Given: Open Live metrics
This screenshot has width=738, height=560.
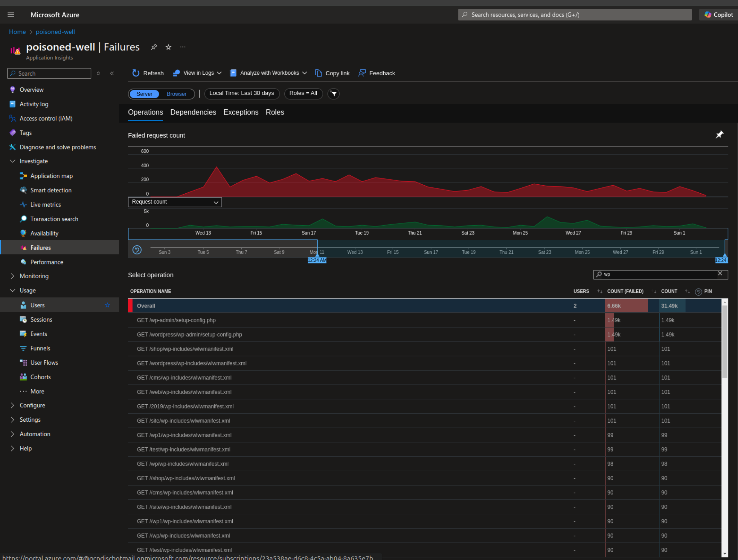Looking at the screenshot, I should [x=45, y=204].
